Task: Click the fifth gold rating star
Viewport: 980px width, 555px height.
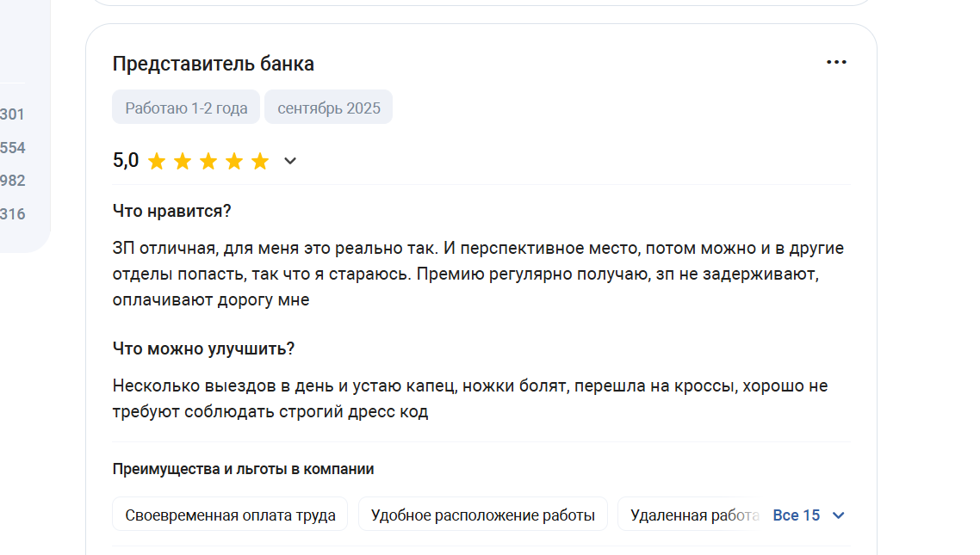Action: (x=260, y=162)
